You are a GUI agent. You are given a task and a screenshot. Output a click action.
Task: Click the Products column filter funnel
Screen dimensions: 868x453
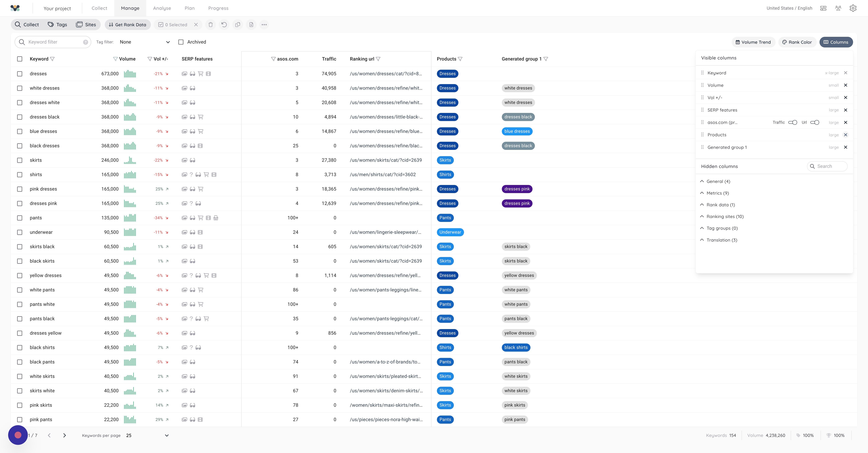point(460,59)
